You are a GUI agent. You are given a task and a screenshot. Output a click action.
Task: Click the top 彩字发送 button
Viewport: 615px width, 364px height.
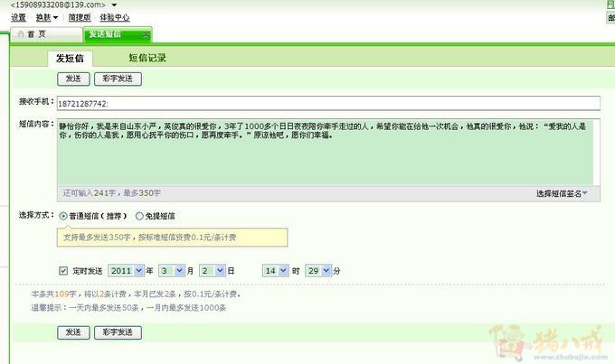118,79
